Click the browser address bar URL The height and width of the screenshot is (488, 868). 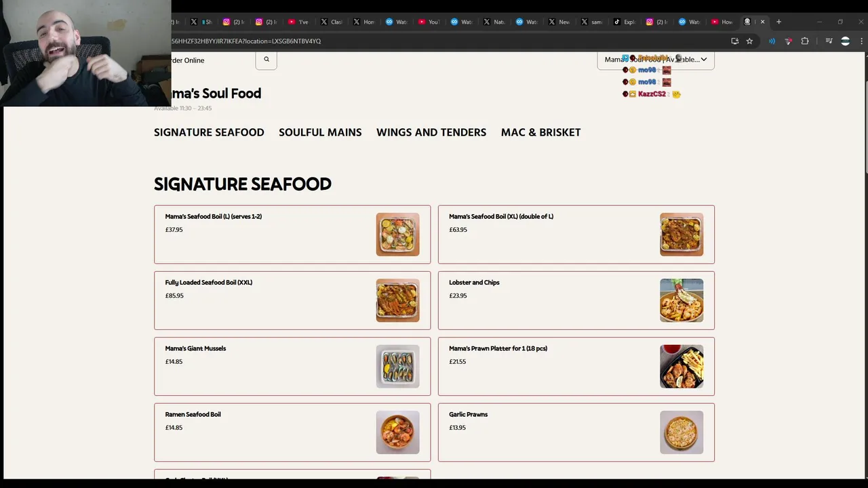click(x=246, y=41)
